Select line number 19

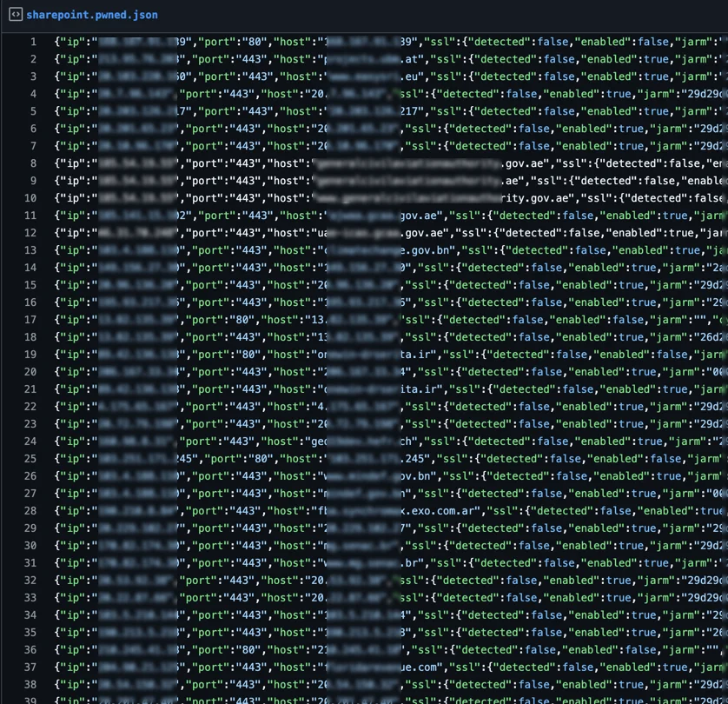[30, 355]
